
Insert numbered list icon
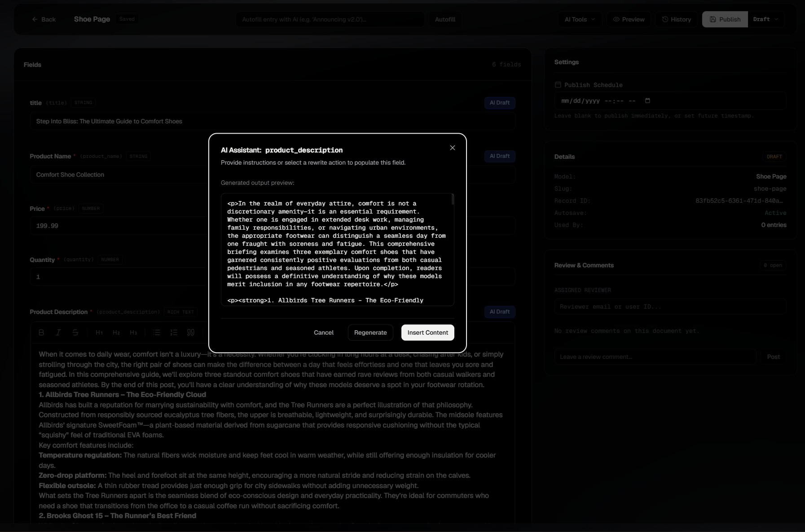pos(174,332)
